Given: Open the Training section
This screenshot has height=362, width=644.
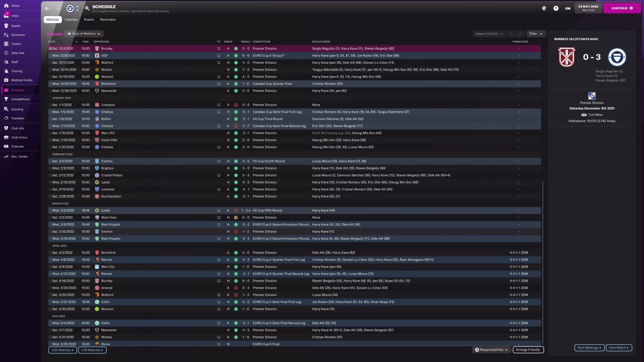Looking at the screenshot, I should [x=20, y=71].
